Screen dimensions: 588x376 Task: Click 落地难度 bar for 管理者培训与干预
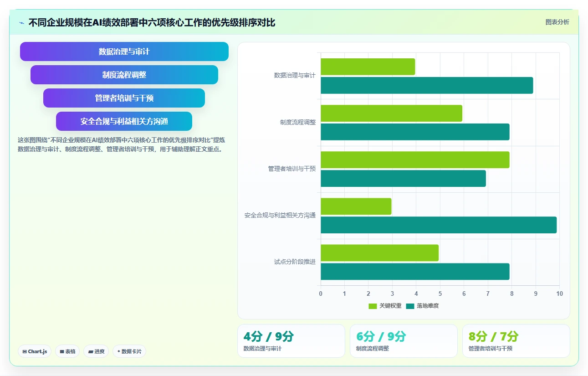(403, 178)
